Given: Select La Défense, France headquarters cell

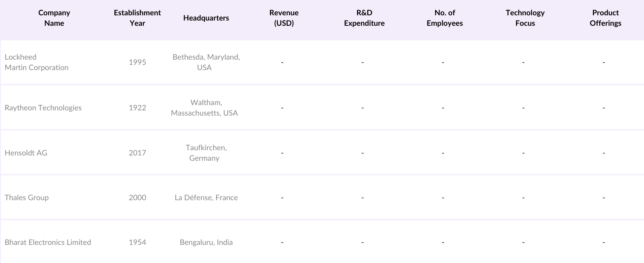Looking at the screenshot, I should (x=206, y=198).
